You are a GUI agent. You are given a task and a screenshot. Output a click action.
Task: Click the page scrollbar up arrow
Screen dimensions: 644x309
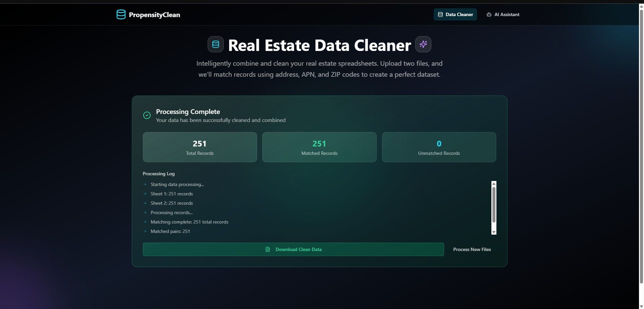[642, 6]
